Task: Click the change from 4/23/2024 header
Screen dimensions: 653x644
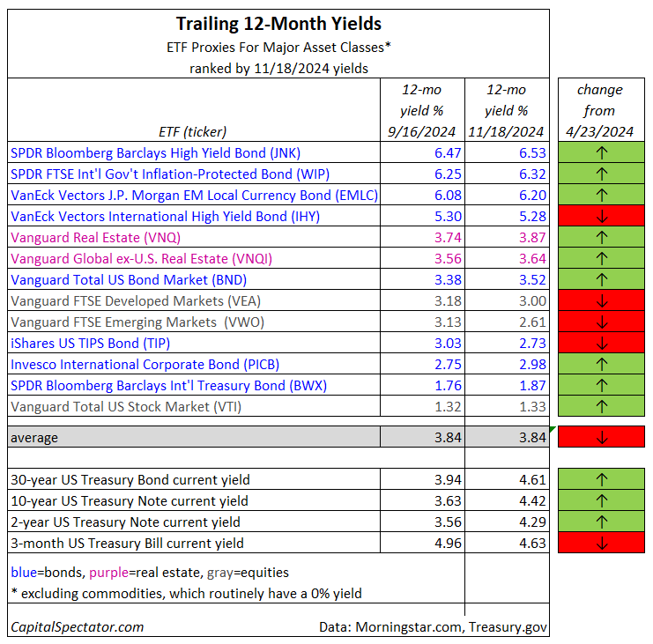Action: [600, 111]
